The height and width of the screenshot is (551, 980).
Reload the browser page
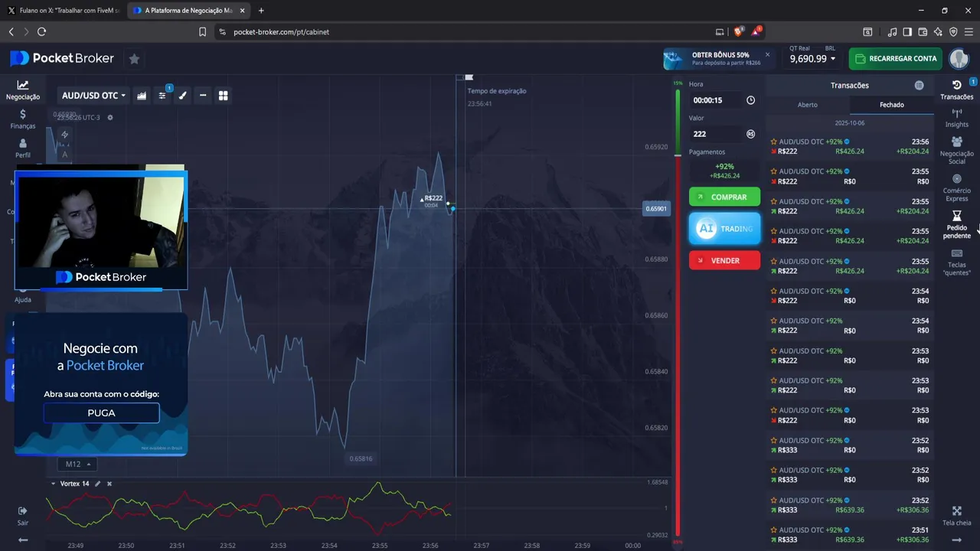tap(41, 32)
